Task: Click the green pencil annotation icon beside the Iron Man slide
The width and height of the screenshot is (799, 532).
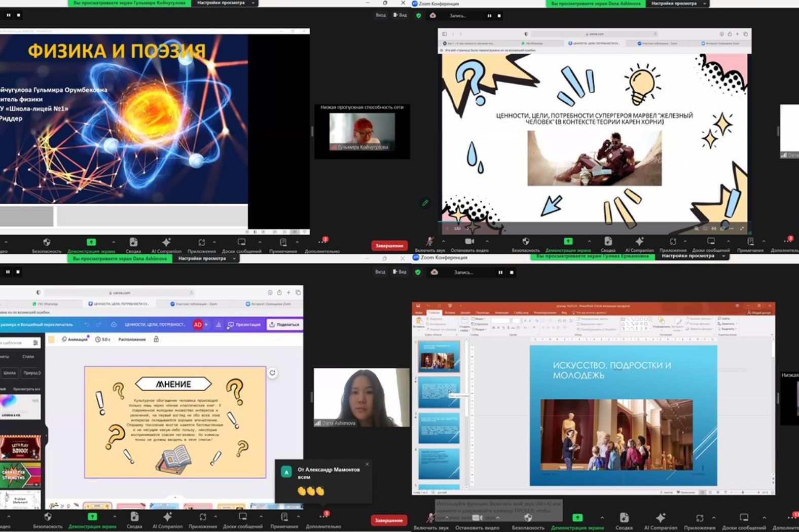Action: [425, 203]
